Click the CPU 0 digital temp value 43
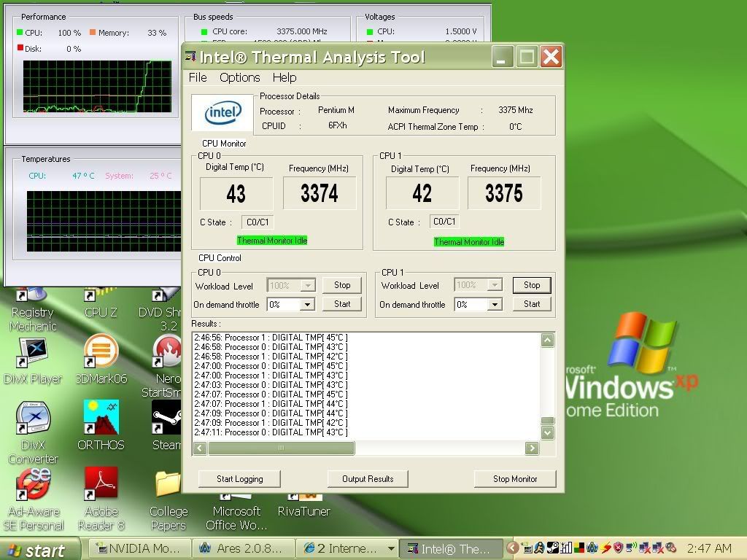The image size is (747, 560). 236,194
